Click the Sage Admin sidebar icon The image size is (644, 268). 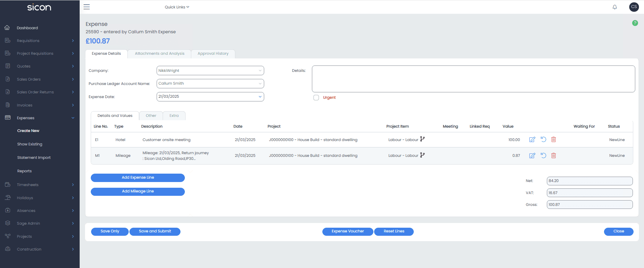pos(8,223)
